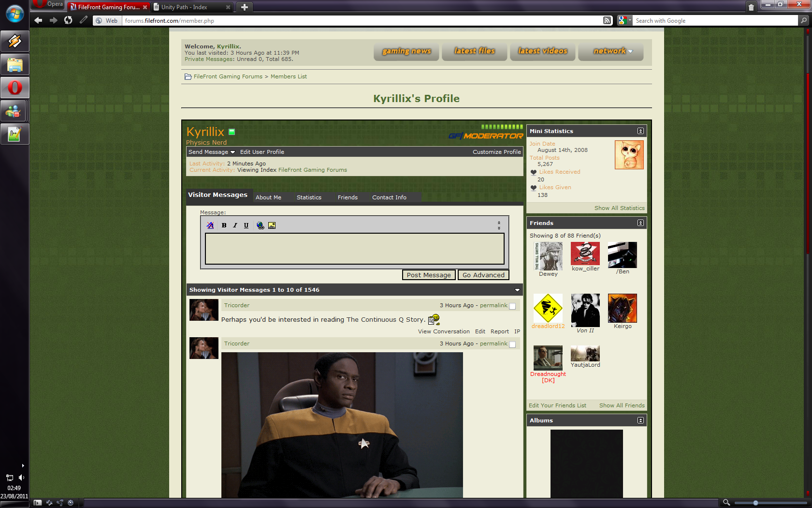
Task: Collapse the Friends panel
Action: 640,223
